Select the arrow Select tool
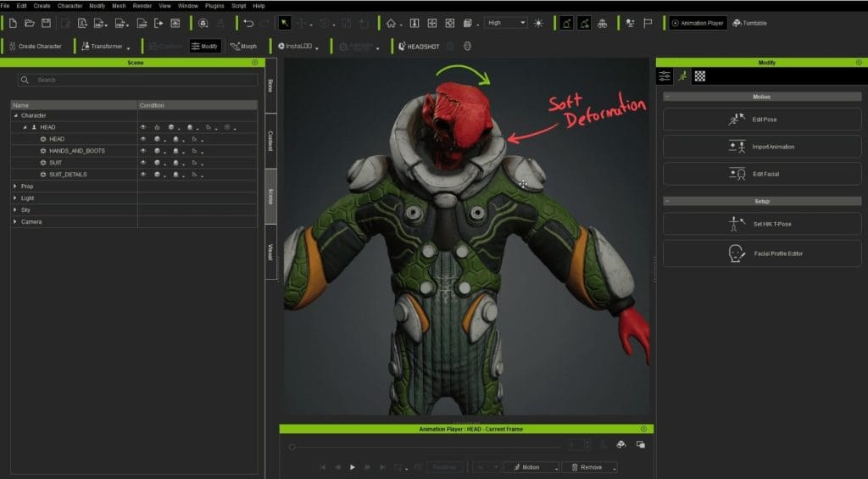Image resolution: width=868 pixels, height=479 pixels. 285,23
